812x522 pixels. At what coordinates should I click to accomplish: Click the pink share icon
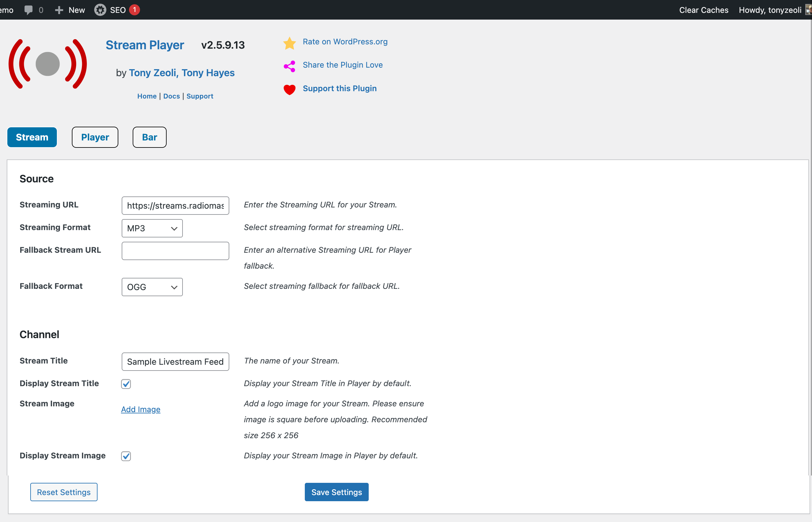click(x=290, y=66)
